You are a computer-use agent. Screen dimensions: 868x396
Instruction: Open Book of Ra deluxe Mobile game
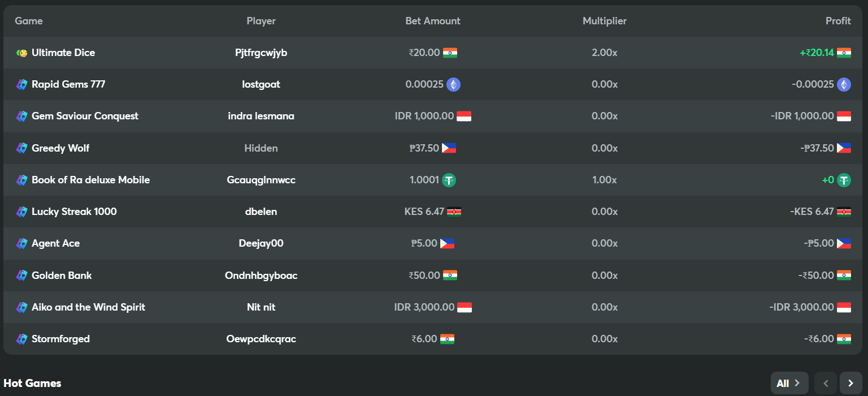[x=90, y=180]
